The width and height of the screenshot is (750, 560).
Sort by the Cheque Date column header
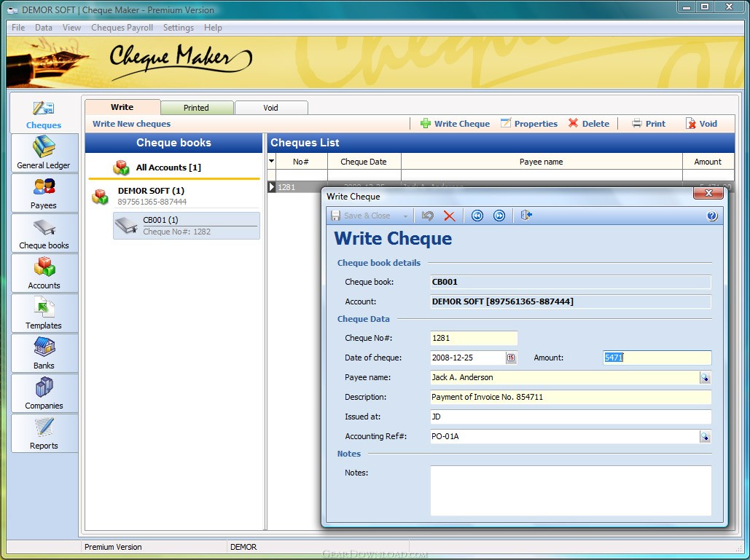click(364, 162)
